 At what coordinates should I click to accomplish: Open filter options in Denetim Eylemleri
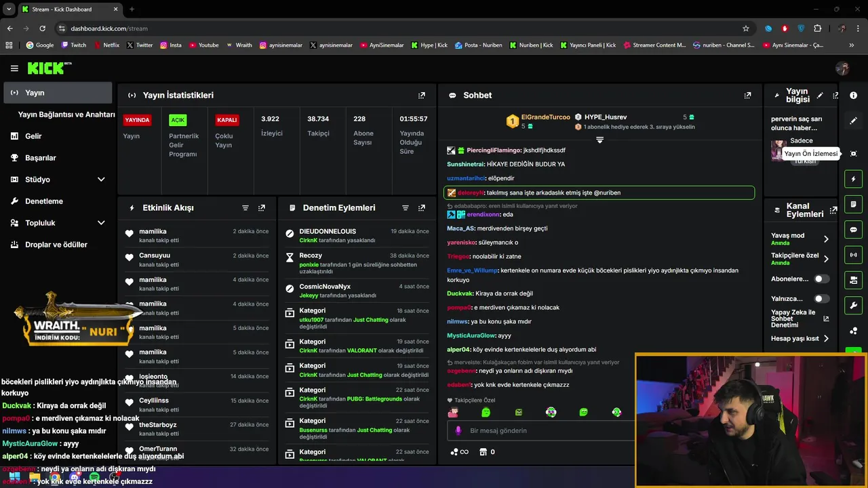click(406, 208)
